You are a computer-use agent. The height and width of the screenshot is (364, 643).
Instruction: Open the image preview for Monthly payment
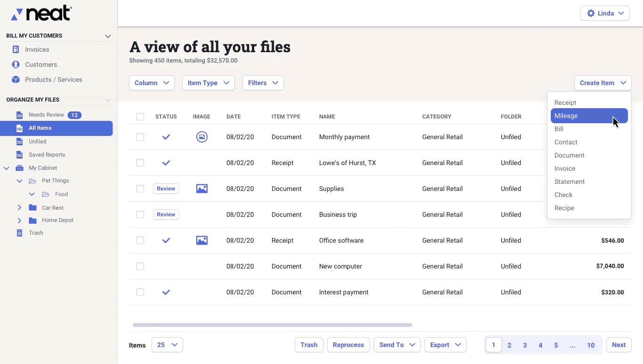(x=201, y=137)
